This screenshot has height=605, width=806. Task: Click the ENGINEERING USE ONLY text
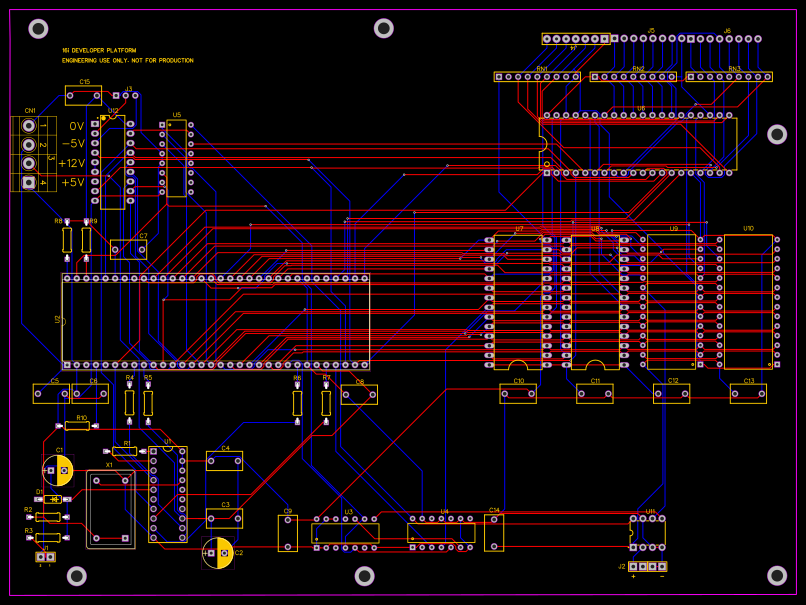point(126,58)
